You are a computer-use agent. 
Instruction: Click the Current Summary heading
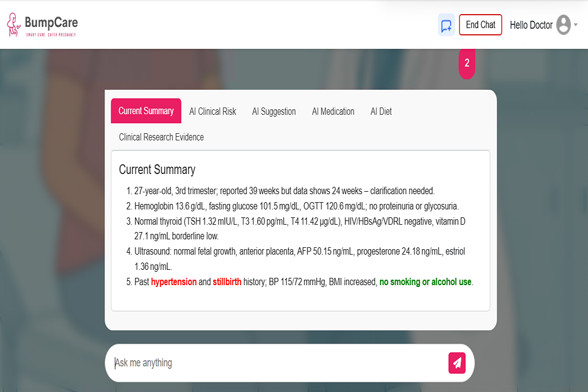pyautogui.click(x=157, y=170)
